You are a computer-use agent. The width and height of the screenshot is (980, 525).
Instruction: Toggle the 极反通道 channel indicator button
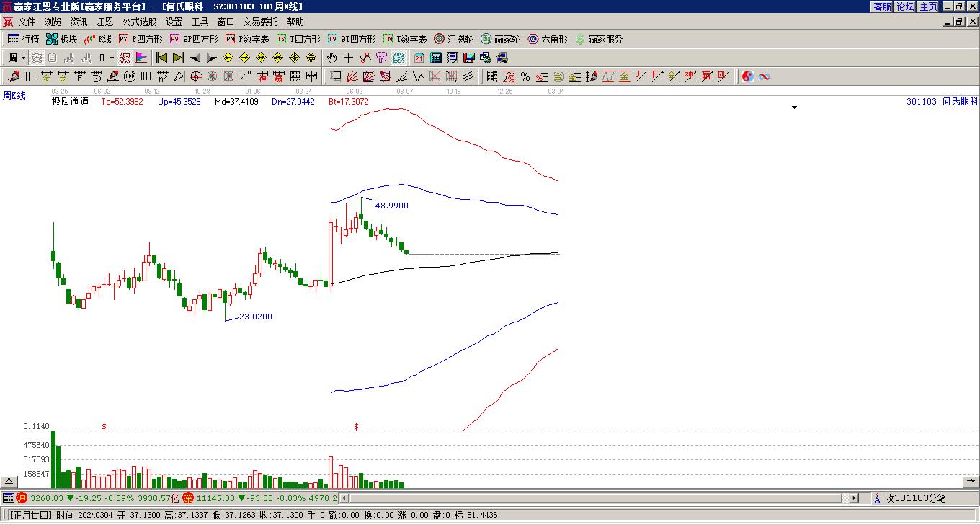coord(125,58)
